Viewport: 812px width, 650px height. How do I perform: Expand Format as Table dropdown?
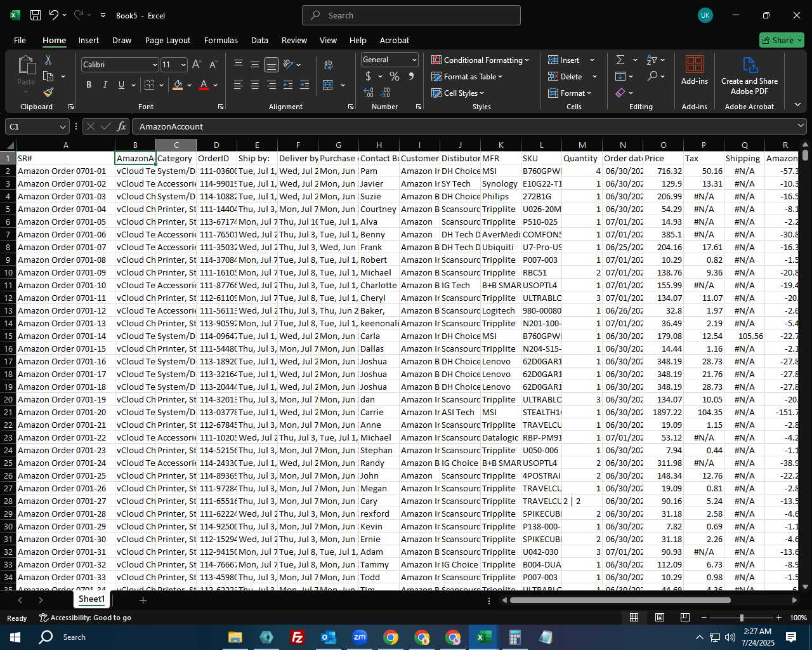tap(467, 76)
